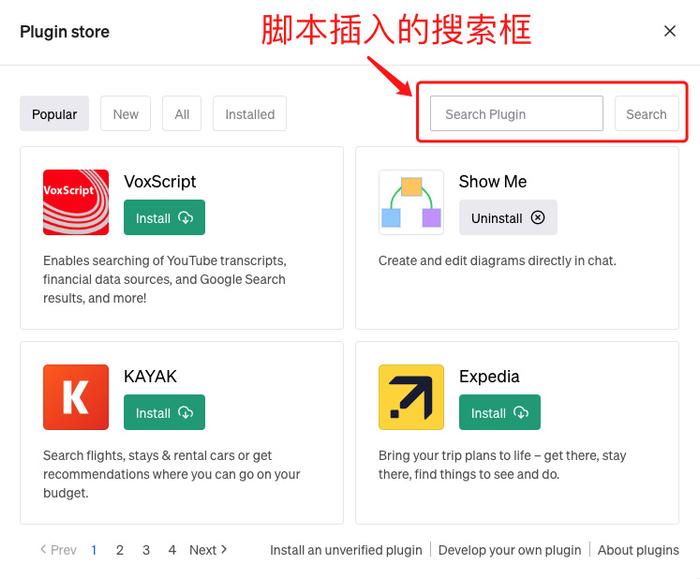
Task: Click the Search button
Action: [x=646, y=114]
